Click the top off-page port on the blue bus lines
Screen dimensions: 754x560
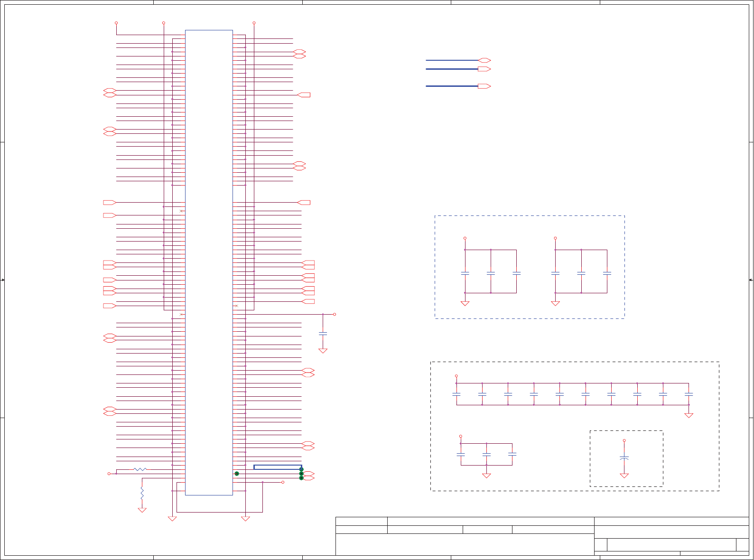(484, 60)
